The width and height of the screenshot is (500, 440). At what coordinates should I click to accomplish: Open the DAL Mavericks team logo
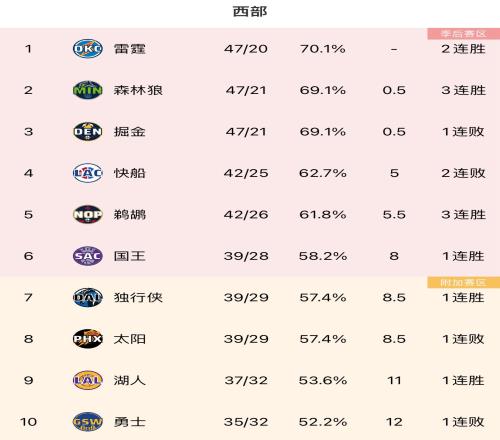(88, 297)
